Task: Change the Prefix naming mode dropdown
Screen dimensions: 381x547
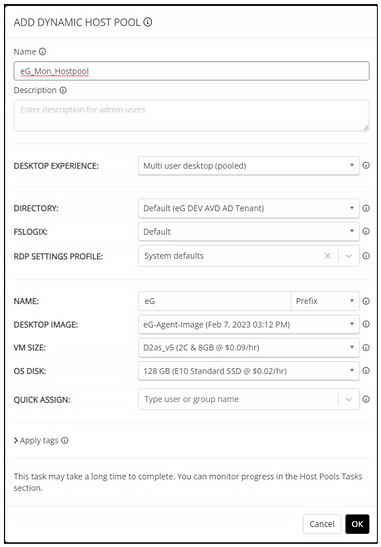Action: (x=325, y=301)
